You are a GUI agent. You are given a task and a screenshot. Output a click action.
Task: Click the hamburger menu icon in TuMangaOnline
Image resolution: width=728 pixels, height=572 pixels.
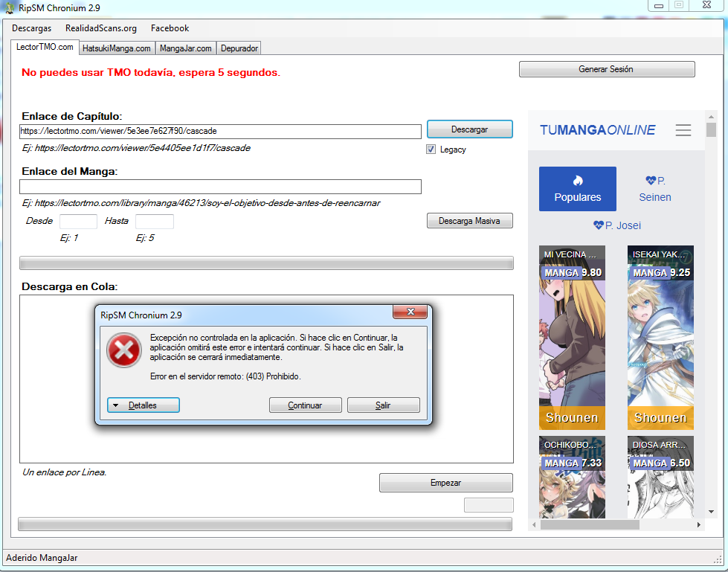pos(683,130)
